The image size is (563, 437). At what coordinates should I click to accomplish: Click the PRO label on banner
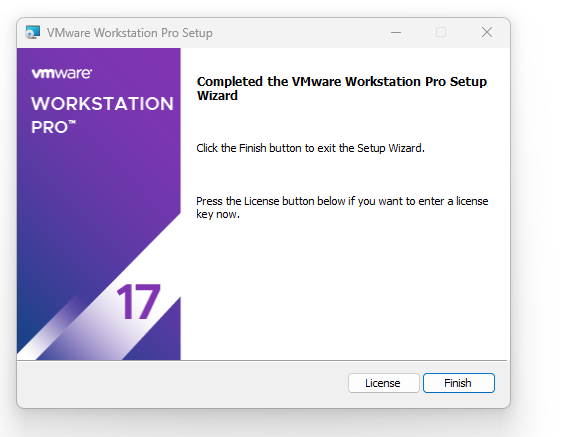tap(53, 127)
